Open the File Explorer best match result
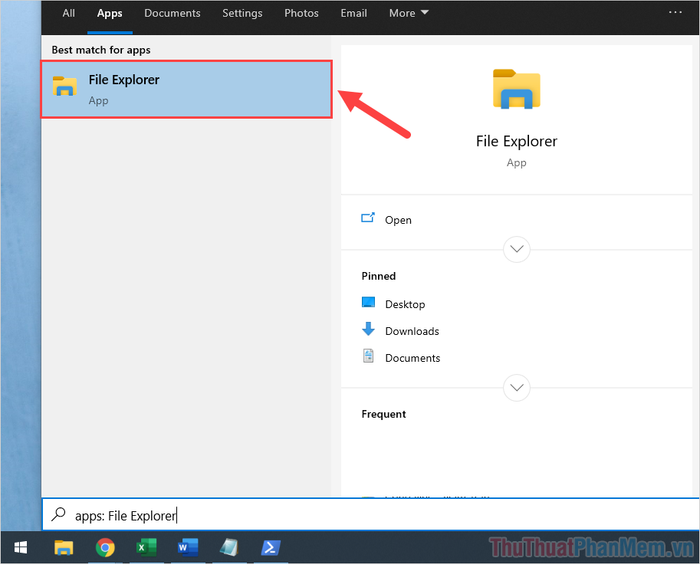Viewport: 700px width, 564px height. click(187, 89)
